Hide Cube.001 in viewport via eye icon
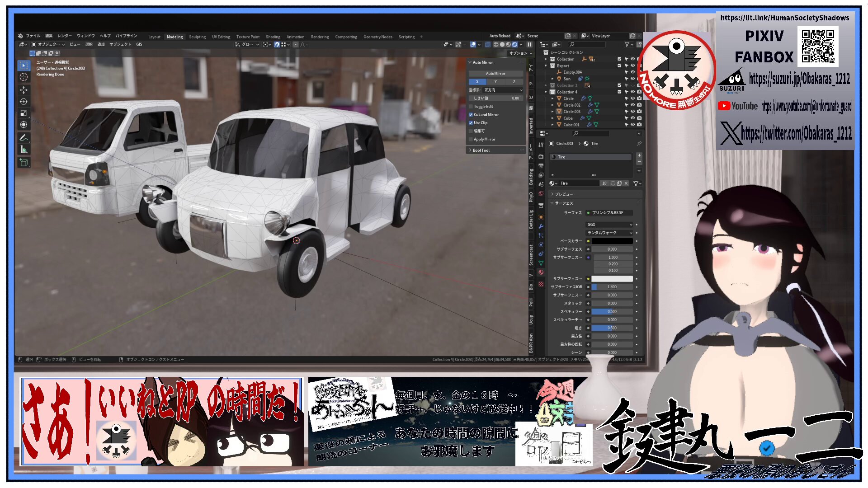Viewport: 868px width, 488px height. (x=632, y=125)
